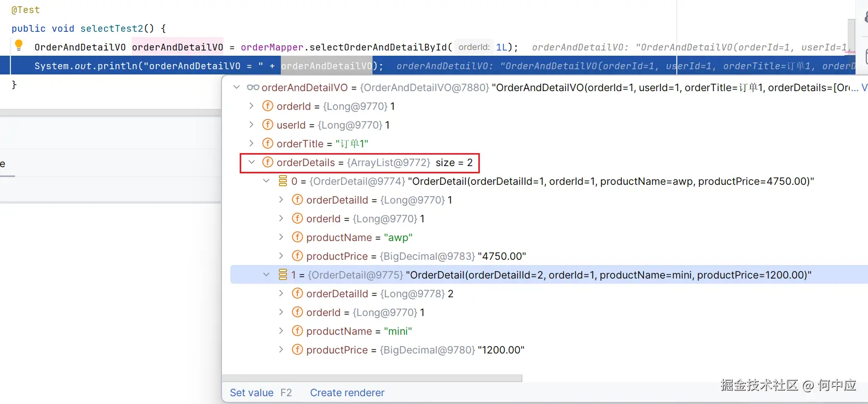This screenshot has width=868, height=404.
Task: Click the OrderDetail(orderDetailId=2 value text
Action: tap(609, 275)
